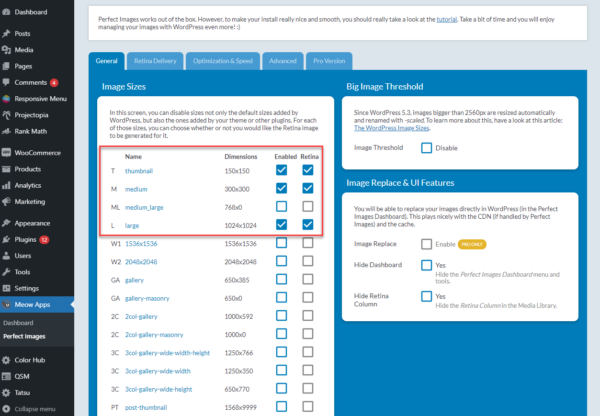Click the Posts pin icon
This screenshot has height=416, width=600.
pyautogui.click(x=7, y=33)
